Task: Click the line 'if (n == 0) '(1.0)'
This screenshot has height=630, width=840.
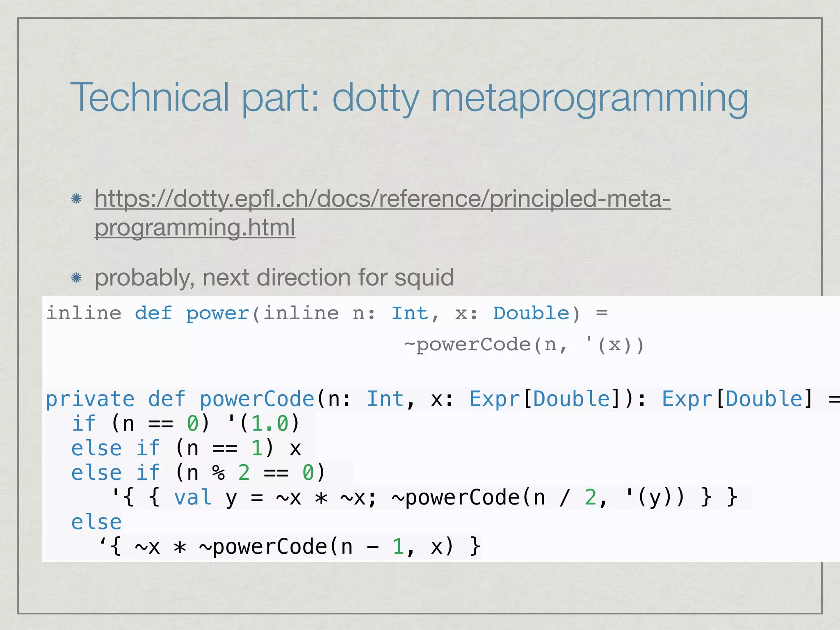Action: 186,423
